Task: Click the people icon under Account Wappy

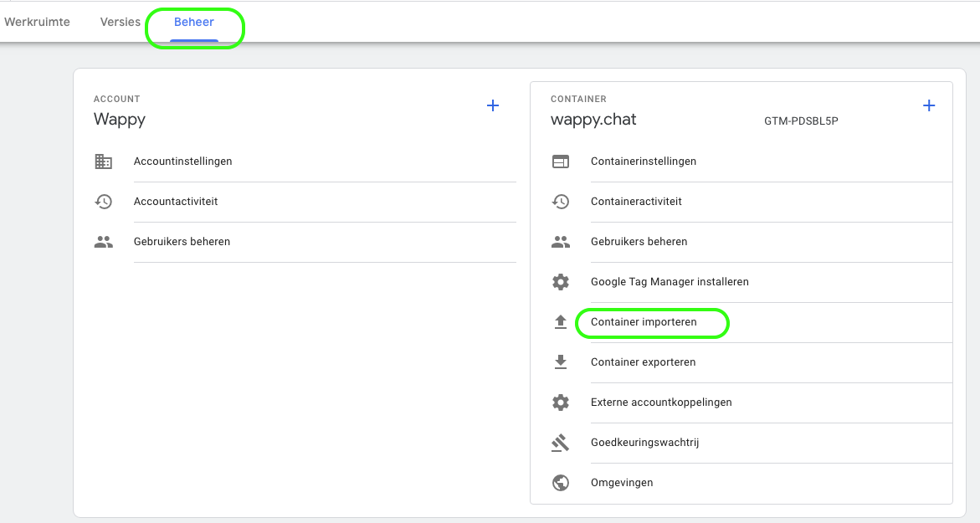Action: 104,242
